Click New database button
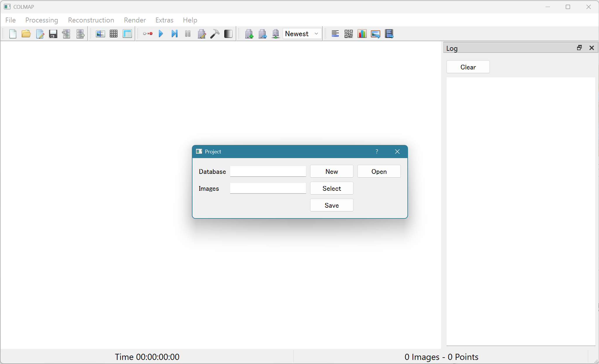599x364 pixels. [331, 171]
